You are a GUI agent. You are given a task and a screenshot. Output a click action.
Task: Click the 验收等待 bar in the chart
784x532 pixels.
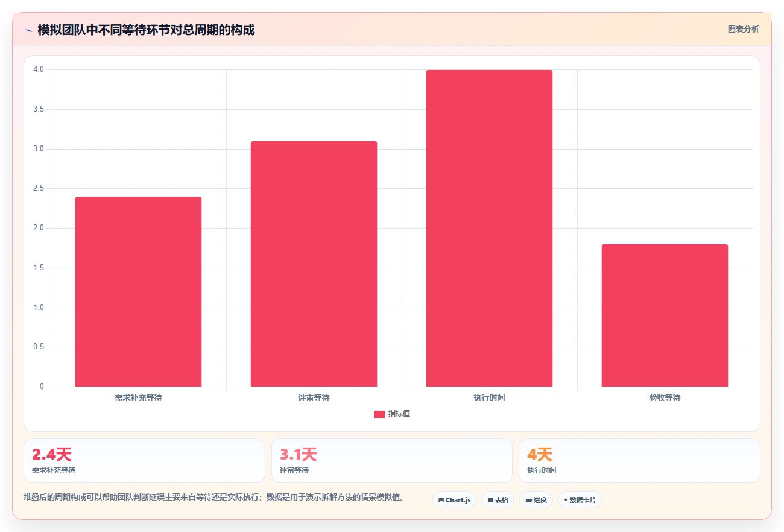665,315
